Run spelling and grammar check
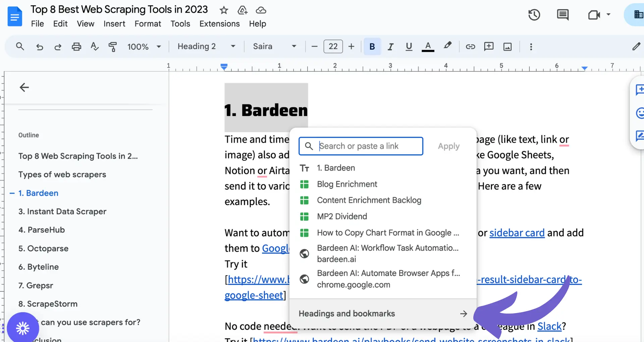Viewport: 644px width, 342px height. (x=95, y=47)
